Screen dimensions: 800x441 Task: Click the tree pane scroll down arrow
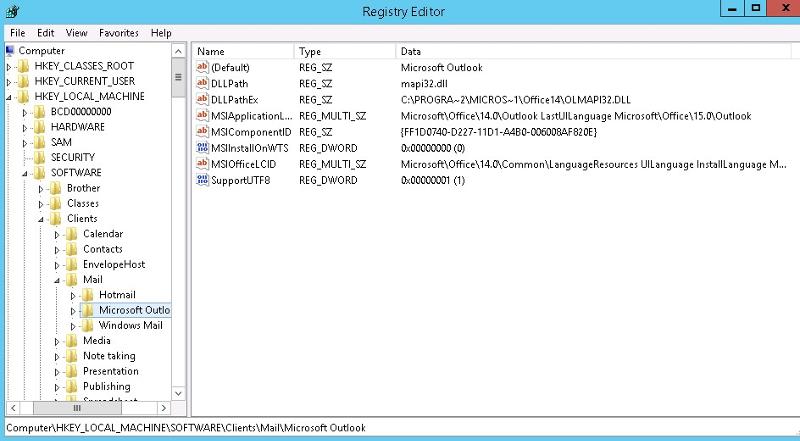178,394
